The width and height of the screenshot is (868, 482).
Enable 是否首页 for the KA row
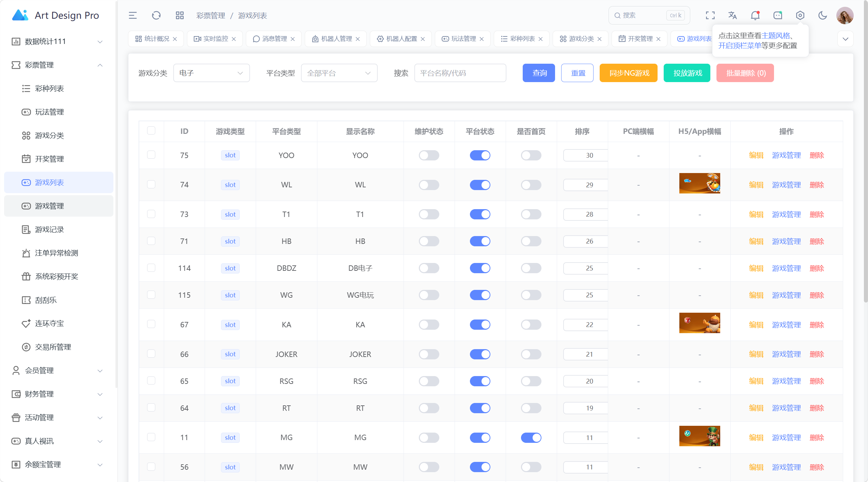tap(531, 325)
